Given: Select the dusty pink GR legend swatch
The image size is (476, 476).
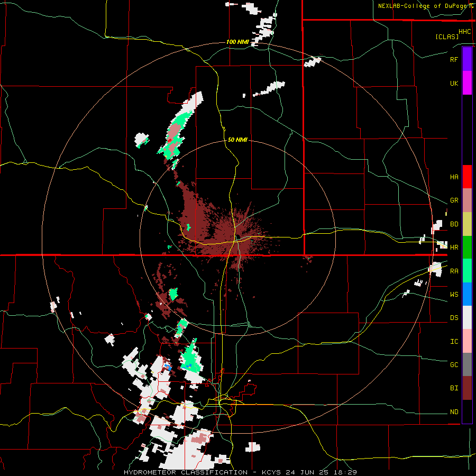Looking at the screenshot, I should 467,200.
